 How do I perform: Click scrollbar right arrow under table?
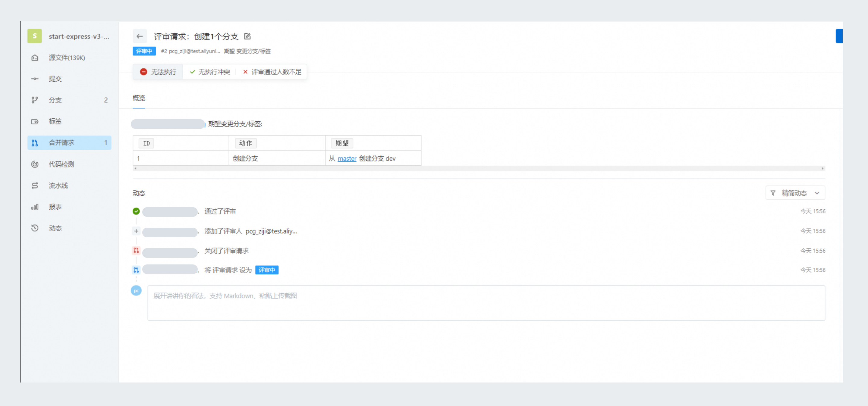coord(822,168)
